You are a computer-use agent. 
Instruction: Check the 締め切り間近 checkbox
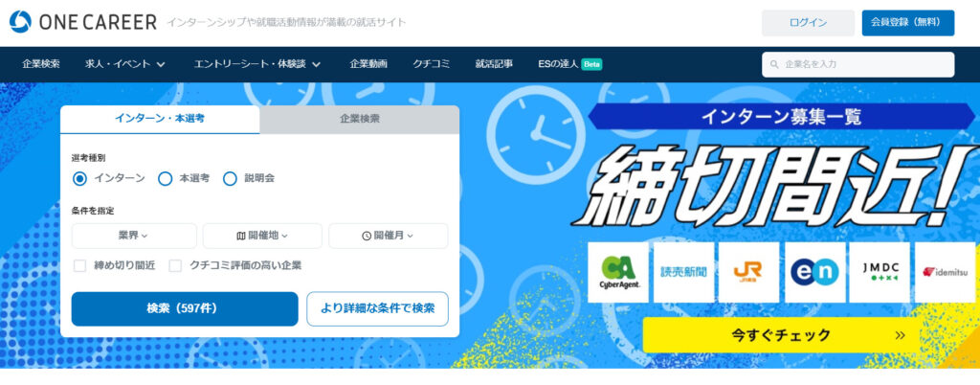[80, 265]
